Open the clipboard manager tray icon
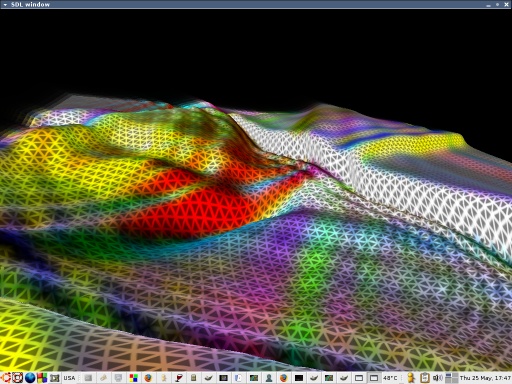 coord(425,378)
